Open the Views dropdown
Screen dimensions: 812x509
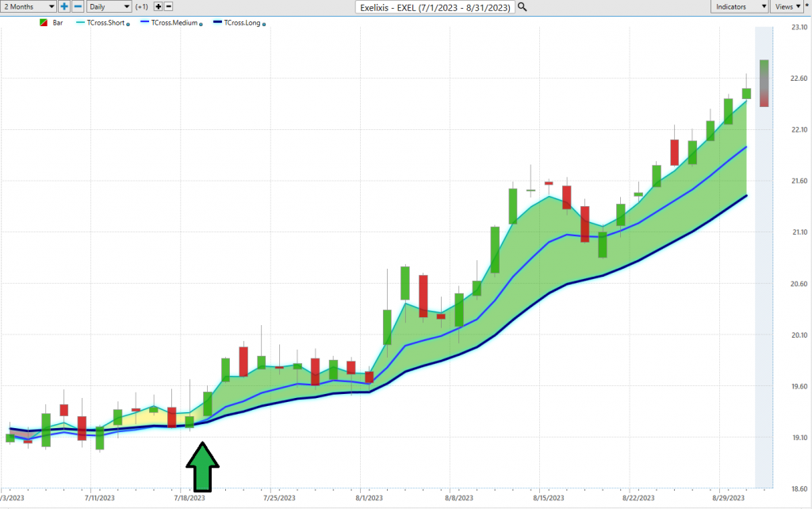[x=787, y=6]
